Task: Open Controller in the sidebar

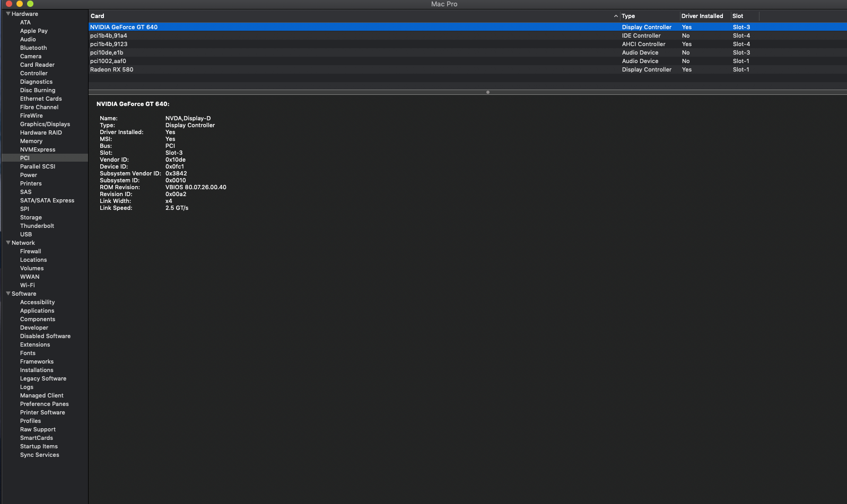Action: [x=34, y=73]
